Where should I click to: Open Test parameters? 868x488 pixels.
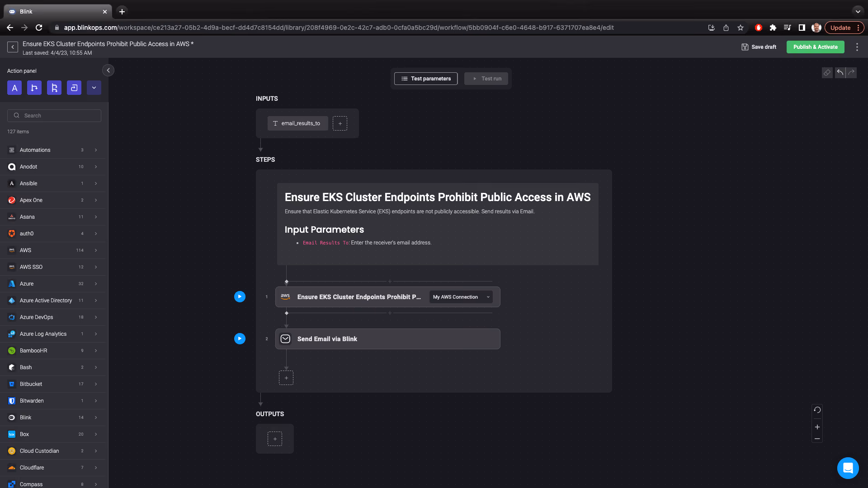tap(426, 79)
